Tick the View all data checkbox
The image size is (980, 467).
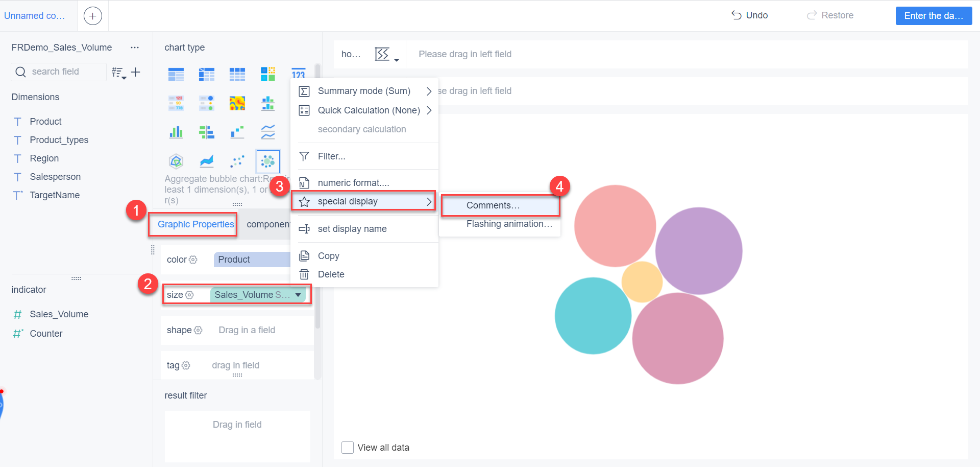pyautogui.click(x=348, y=448)
